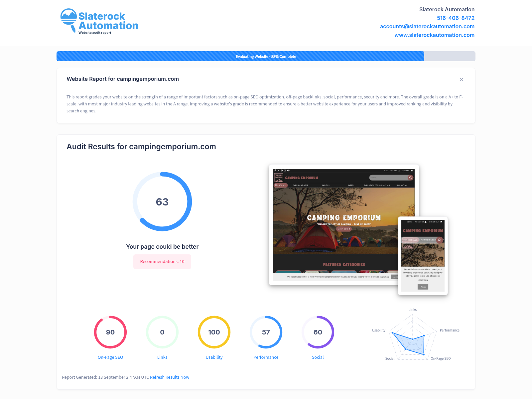Click search icon in desktop site preview
The image size is (532, 399).
411,178
